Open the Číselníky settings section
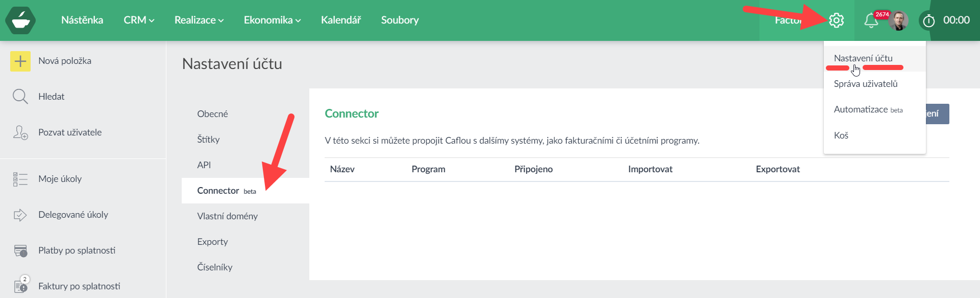Viewport: 980px width, 298px height. click(214, 267)
